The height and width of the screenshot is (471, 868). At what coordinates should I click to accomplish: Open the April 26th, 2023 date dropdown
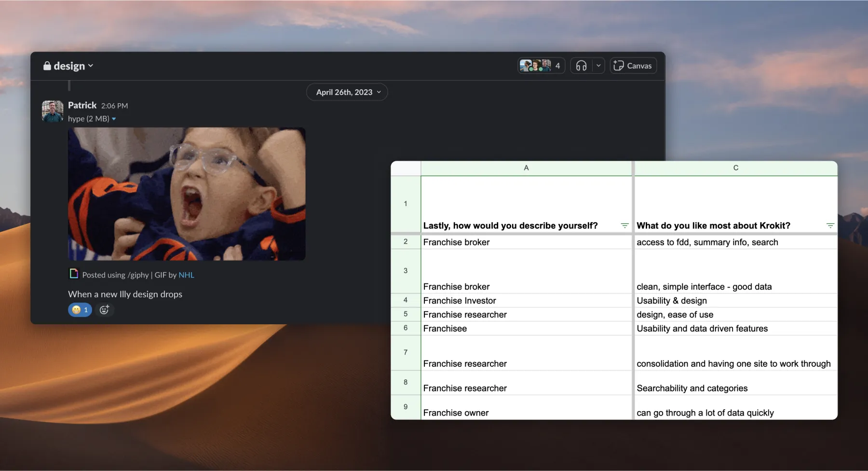pyautogui.click(x=347, y=92)
